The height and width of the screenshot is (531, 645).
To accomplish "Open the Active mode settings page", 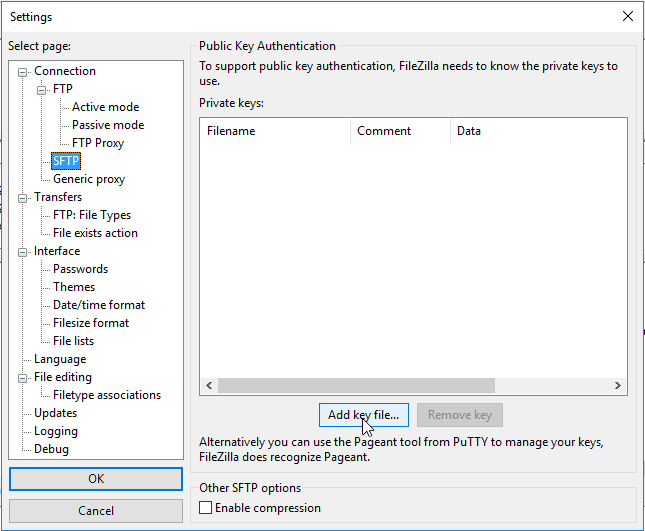I will click(x=105, y=107).
